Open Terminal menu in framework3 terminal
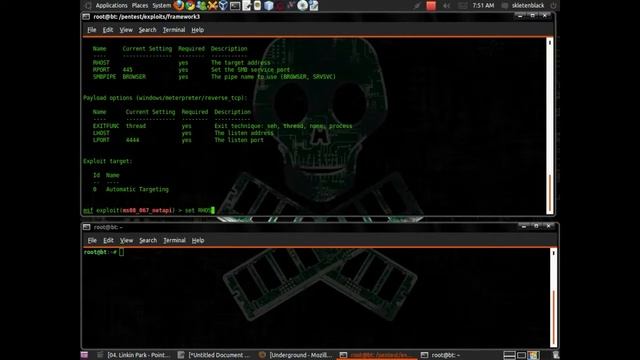 point(174,30)
